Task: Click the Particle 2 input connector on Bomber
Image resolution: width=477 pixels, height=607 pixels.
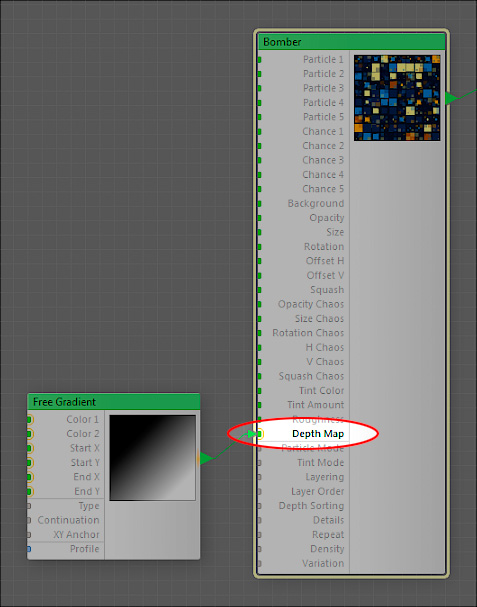Action: click(x=259, y=74)
